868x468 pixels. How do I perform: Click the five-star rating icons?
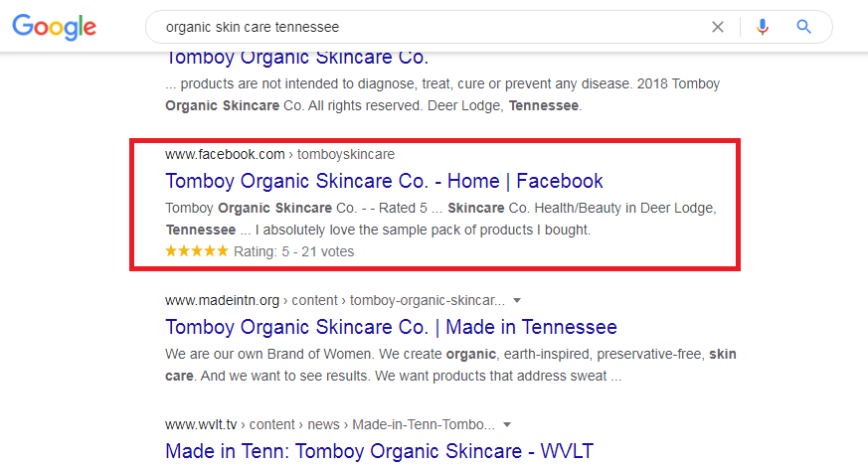point(197,251)
